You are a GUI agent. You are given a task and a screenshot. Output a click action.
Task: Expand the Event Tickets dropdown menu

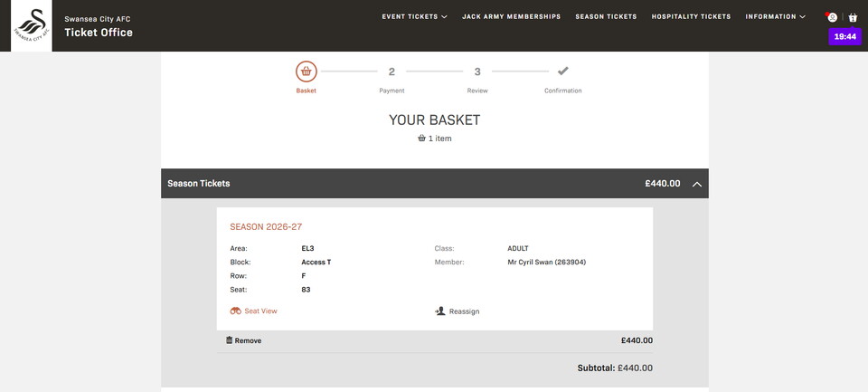(414, 16)
